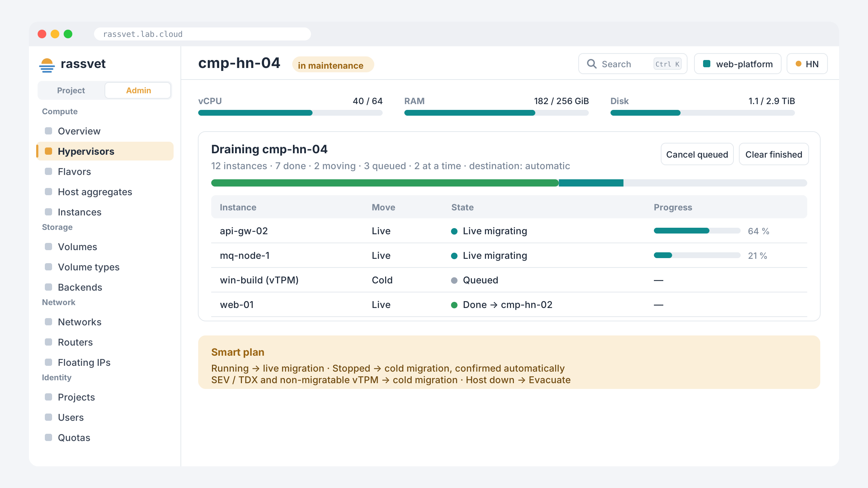Screen dimensions: 868x488
Task: Click the Flavors sidebar icon
Action: point(48,171)
